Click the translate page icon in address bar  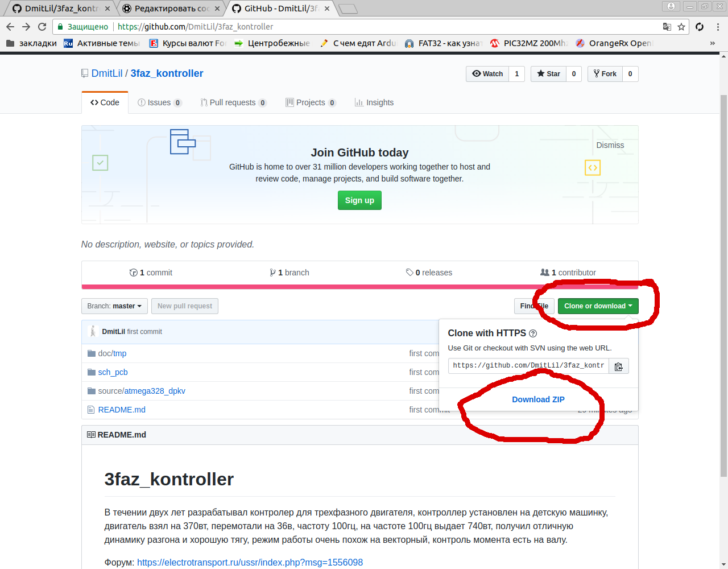click(x=667, y=27)
